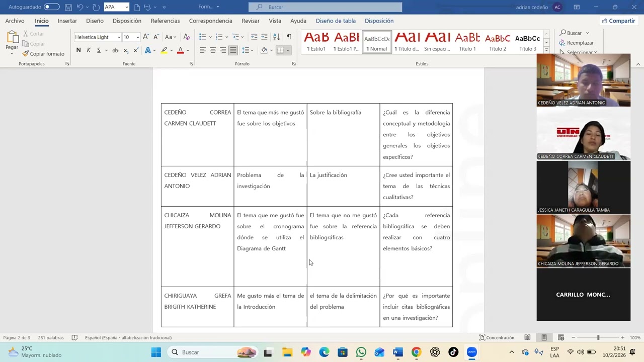644x362 pixels.
Task: Open the font size dropdown
Action: coord(137,37)
